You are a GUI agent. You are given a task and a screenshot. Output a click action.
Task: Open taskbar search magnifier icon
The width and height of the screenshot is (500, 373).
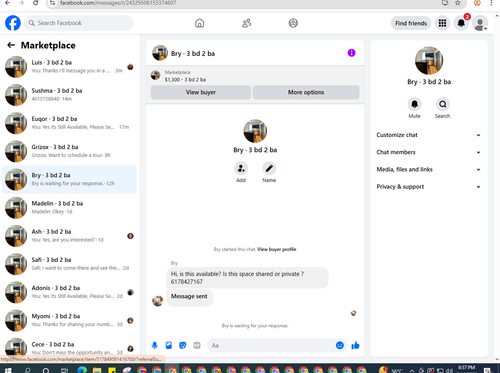(27, 370)
